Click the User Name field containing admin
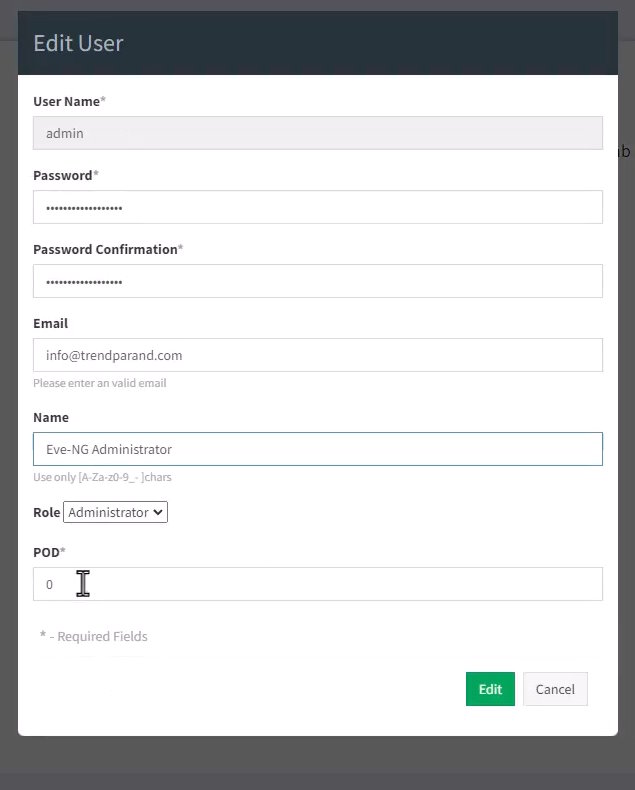Image resolution: width=635 pixels, height=790 pixels. tap(318, 133)
